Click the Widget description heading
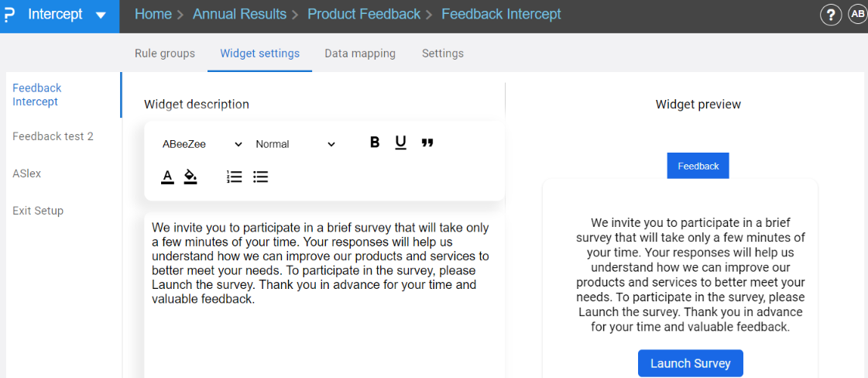 pyautogui.click(x=197, y=104)
